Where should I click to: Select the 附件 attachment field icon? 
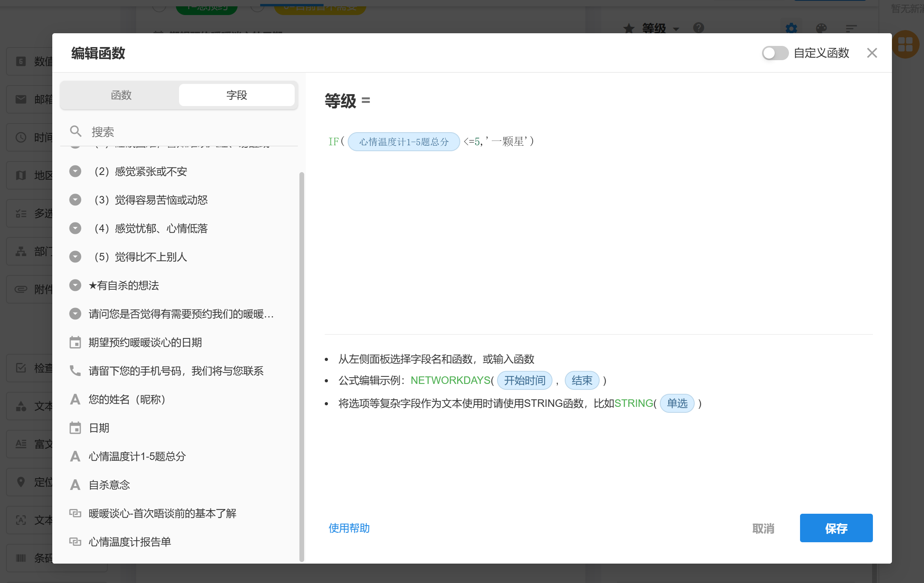21,289
